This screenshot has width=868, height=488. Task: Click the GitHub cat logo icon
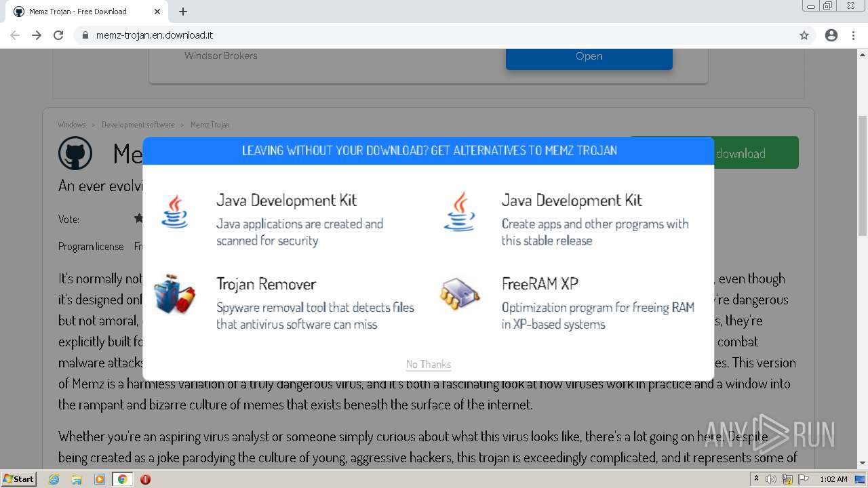pyautogui.click(x=75, y=154)
